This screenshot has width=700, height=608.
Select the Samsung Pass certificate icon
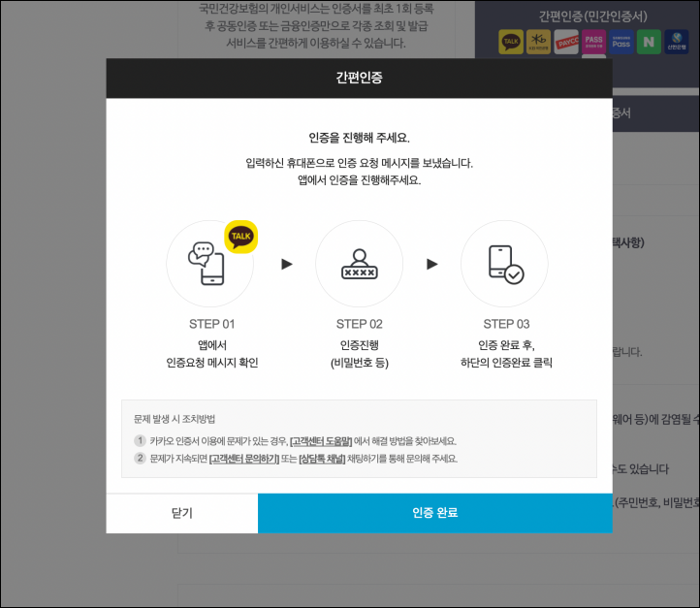pyautogui.click(x=621, y=42)
